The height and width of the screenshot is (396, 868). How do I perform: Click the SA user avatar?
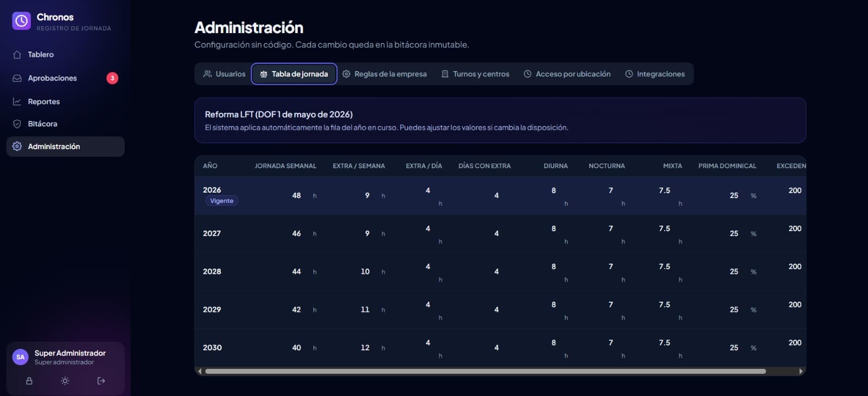21,357
